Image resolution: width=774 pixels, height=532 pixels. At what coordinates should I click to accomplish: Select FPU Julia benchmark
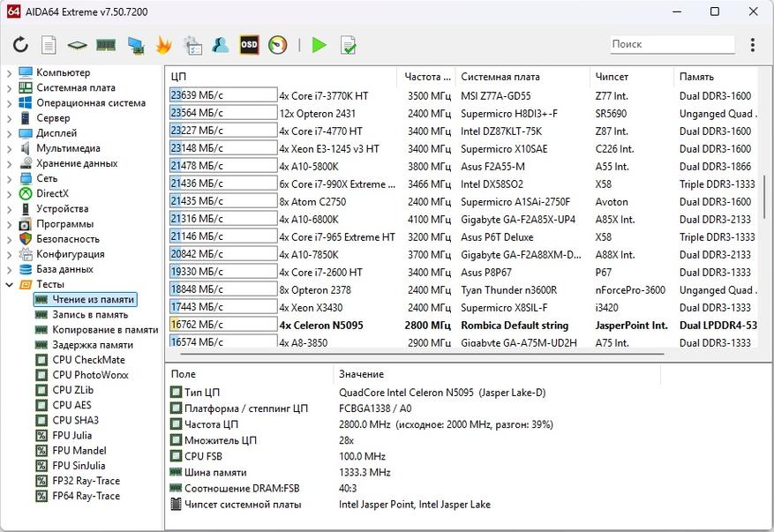tap(71, 436)
